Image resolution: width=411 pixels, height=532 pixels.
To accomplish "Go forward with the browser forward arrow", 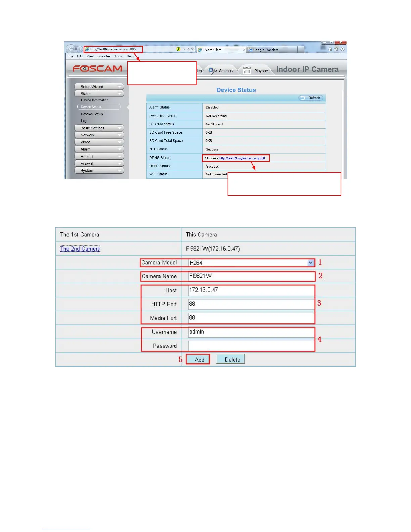I will coord(79,49).
